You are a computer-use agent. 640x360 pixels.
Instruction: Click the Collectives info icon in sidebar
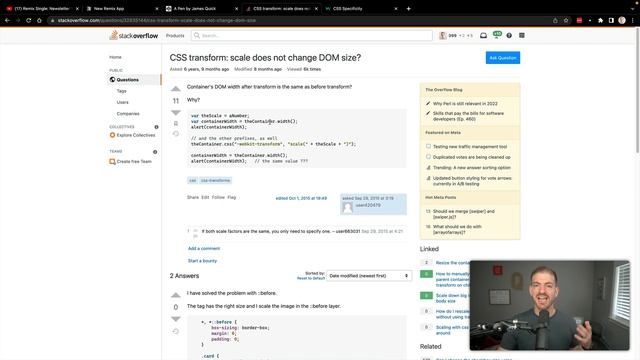(x=156, y=127)
